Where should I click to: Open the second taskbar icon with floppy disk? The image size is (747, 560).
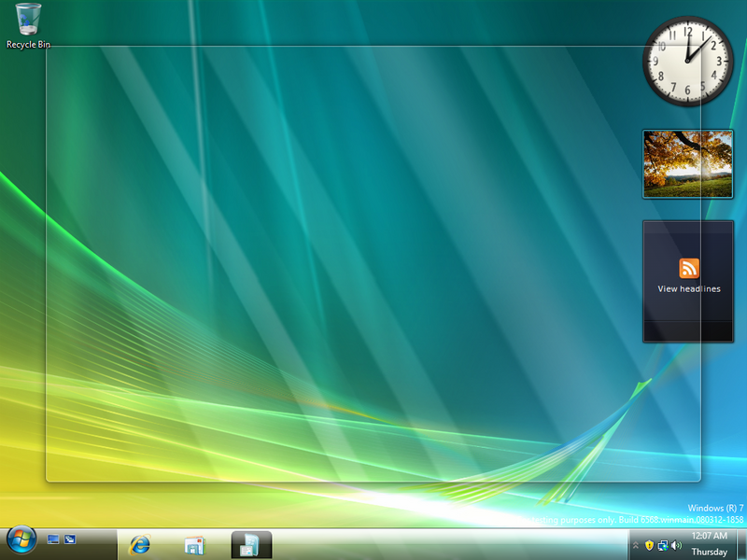(x=194, y=545)
